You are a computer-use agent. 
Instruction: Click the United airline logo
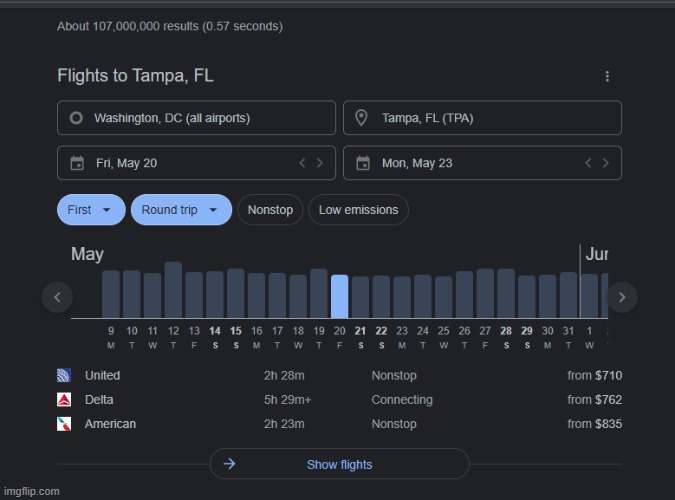(x=65, y=376)
